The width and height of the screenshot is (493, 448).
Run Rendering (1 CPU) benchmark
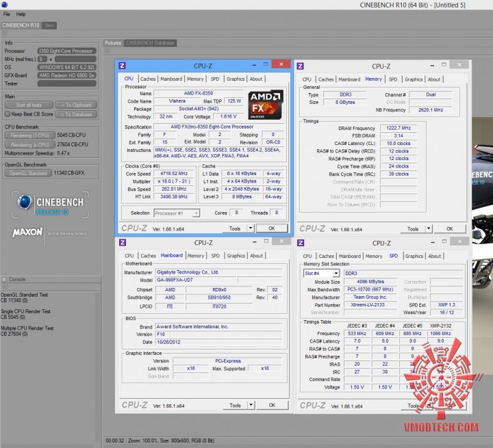coord(30,135)
